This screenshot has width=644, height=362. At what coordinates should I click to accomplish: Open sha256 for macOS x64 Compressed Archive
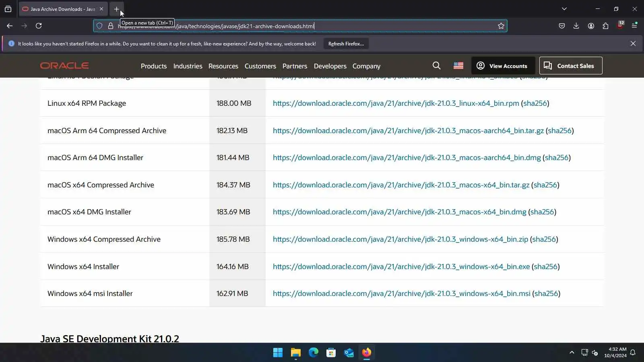545,185
